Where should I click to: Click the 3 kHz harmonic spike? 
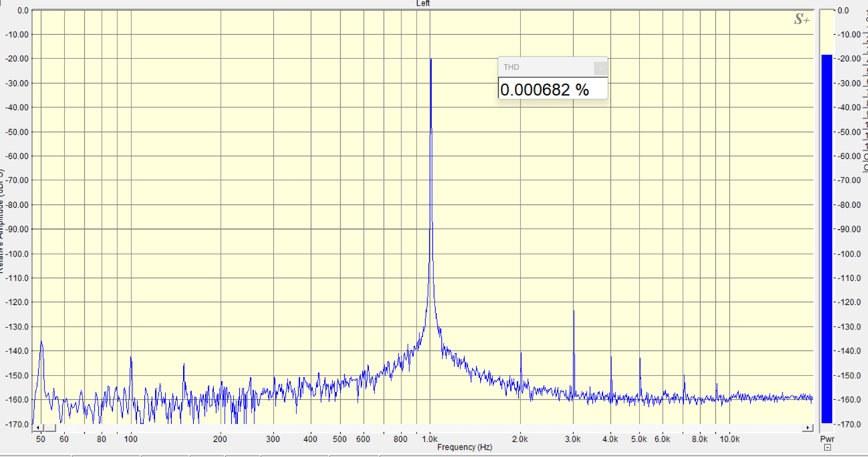click(574, 312)
